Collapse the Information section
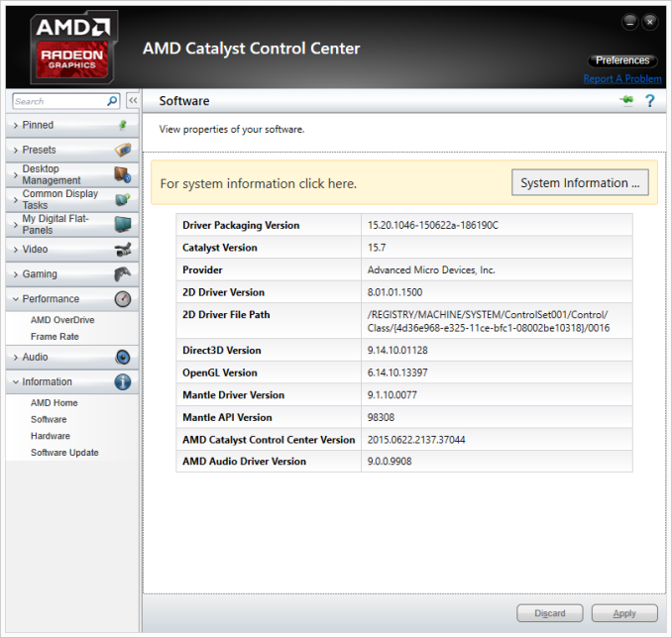 tap(16, 381)
